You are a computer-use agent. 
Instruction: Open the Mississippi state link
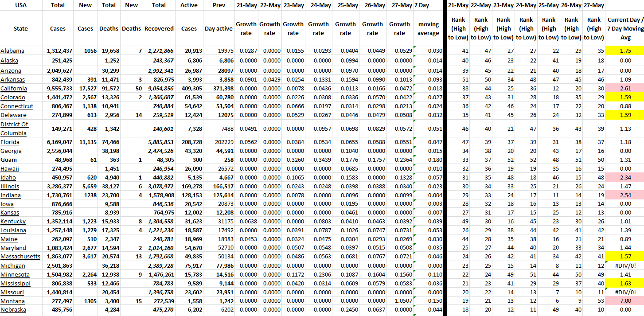[x=16, y=283]
